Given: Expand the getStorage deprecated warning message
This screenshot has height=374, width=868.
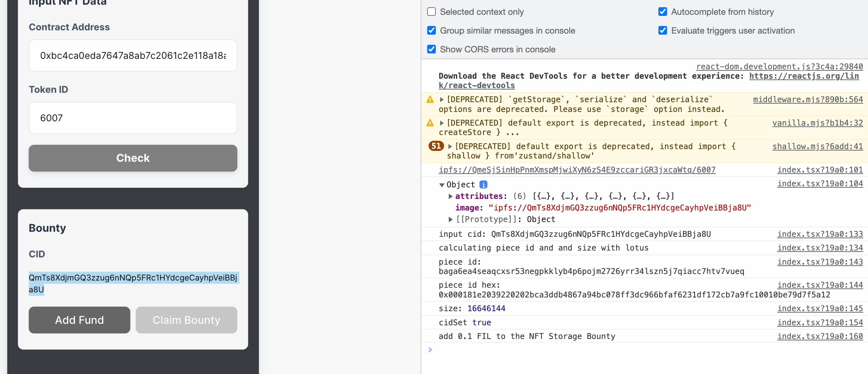Looking at the screenshot, I should pos(442,100).
